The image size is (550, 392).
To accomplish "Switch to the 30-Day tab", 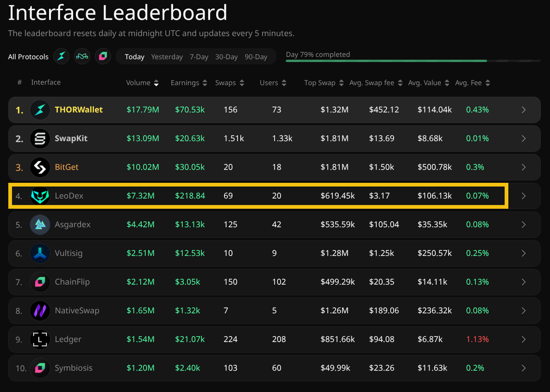I will (x=226, y=57).
